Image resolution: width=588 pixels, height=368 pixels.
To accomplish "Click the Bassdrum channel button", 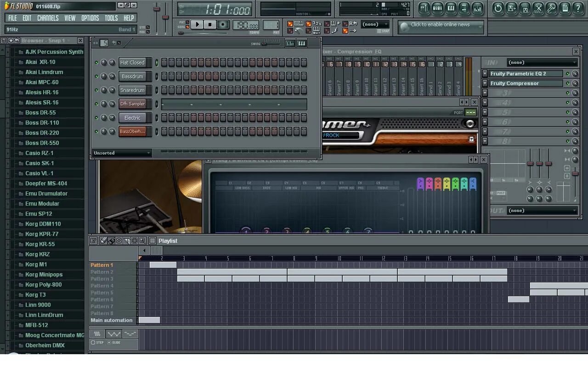I will (132, 76).
